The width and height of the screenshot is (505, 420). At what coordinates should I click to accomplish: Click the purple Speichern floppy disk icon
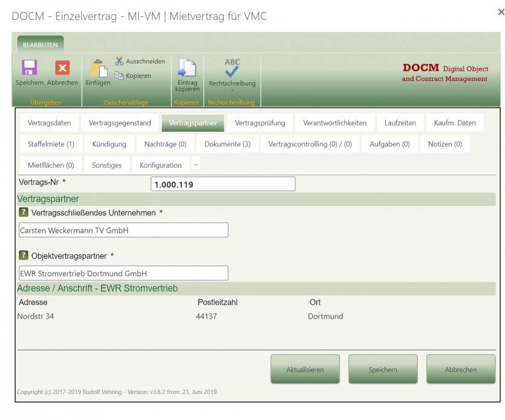pos(29,68)
